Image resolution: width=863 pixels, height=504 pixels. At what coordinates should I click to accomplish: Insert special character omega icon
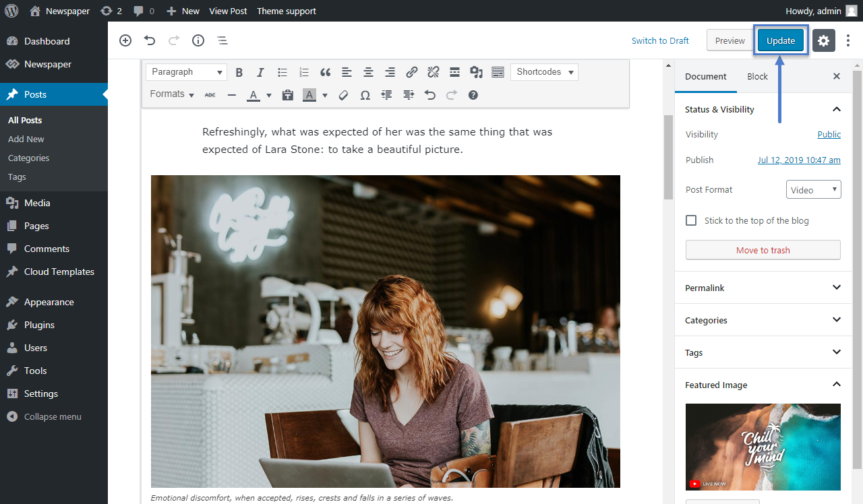tap(365, 95)
